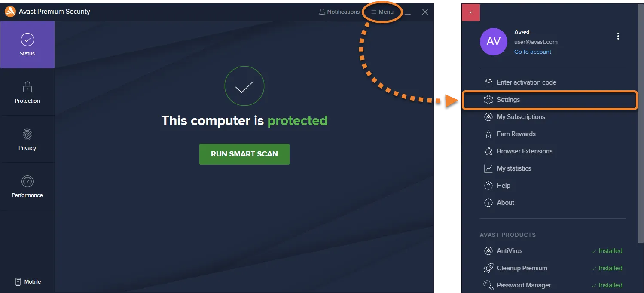
Task: Click the Settings gear icon
Action: tap(488, 100)
